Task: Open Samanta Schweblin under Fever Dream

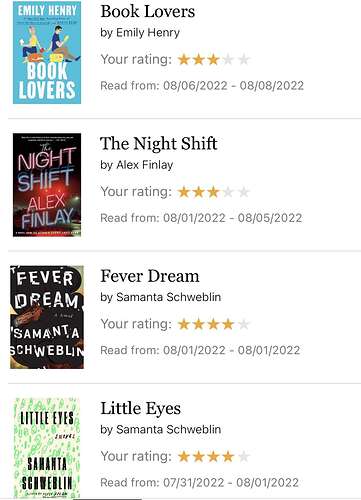Action: click(168, 297)
